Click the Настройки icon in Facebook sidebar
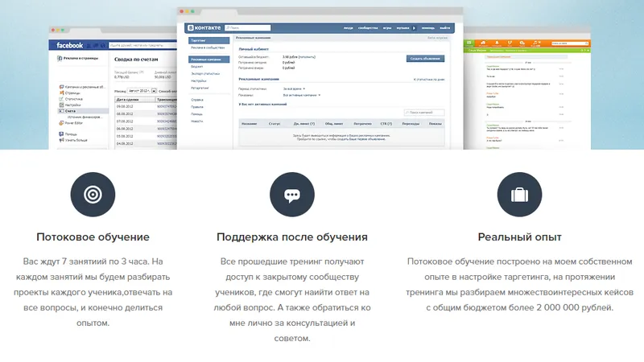Screen dimensions: 644x362 (x=61, y=105)
